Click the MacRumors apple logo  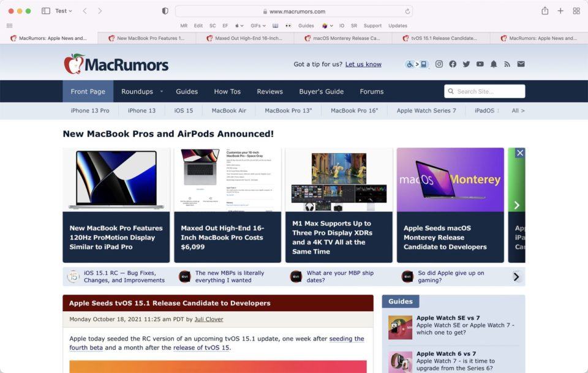[73, 64]
